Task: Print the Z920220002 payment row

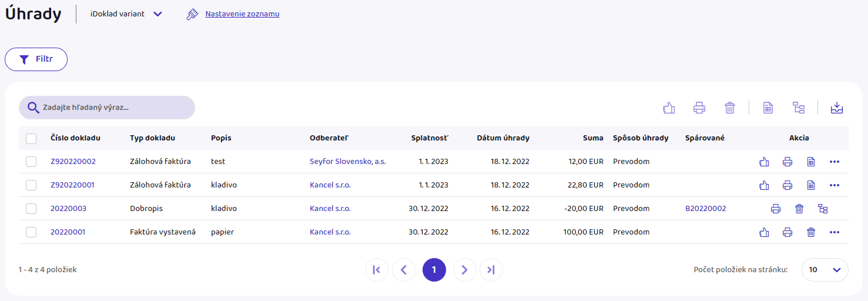Action: 787,162
